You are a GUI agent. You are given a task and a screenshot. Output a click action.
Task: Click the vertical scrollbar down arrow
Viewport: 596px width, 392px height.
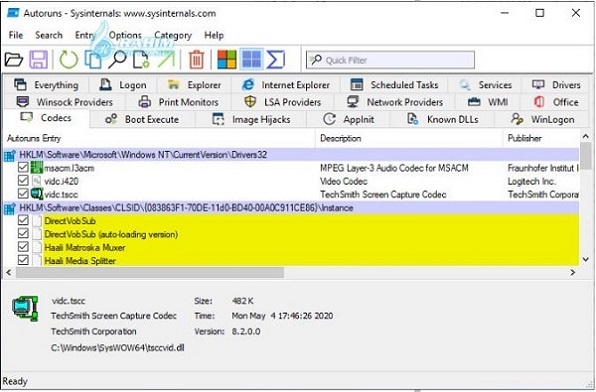pos(585,260)
